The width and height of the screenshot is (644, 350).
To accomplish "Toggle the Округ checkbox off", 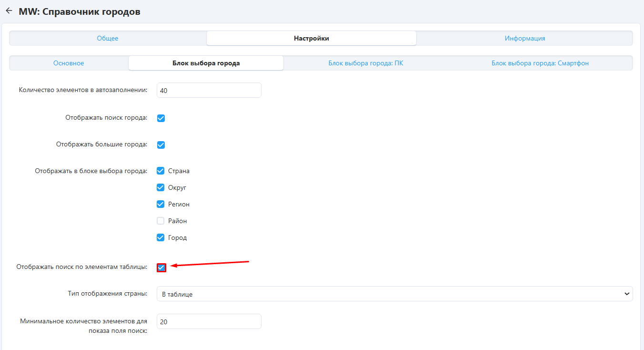I will pyautogui.click(x=161, y=187).
